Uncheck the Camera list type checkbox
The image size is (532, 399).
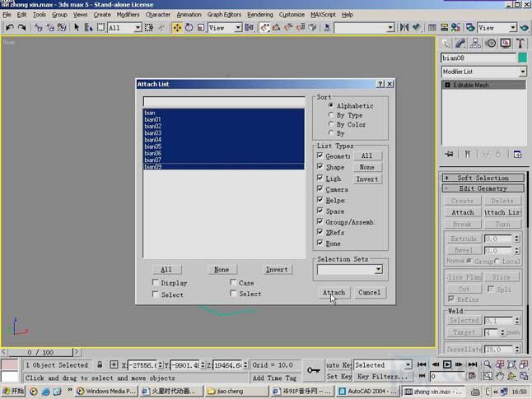click(x=320, y=189)
